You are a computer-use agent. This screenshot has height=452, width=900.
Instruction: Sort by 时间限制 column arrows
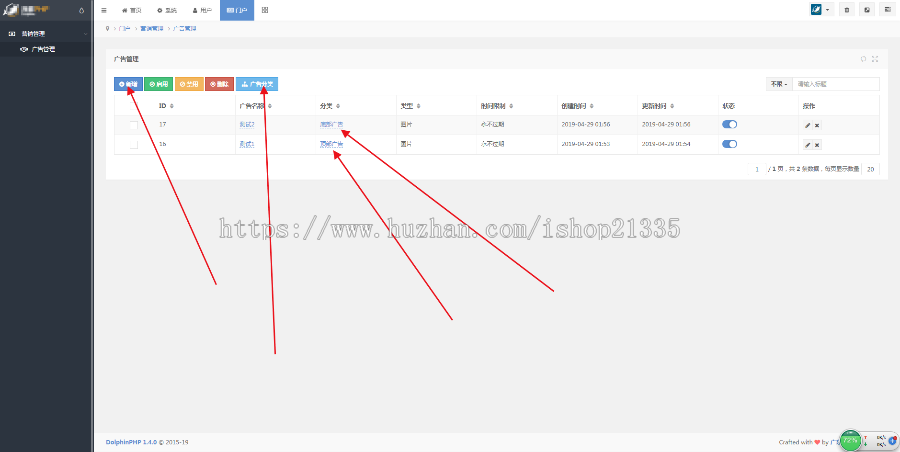[x=511, y=106]
